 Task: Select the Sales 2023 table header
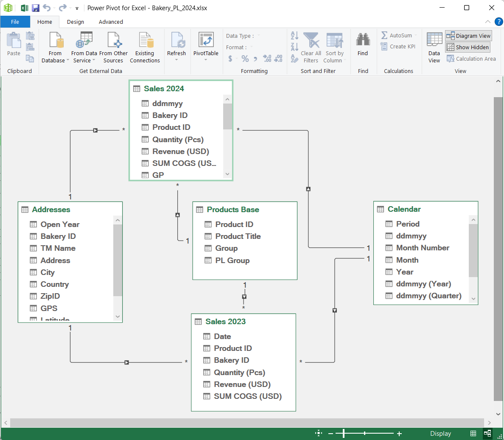pos(225,322)
